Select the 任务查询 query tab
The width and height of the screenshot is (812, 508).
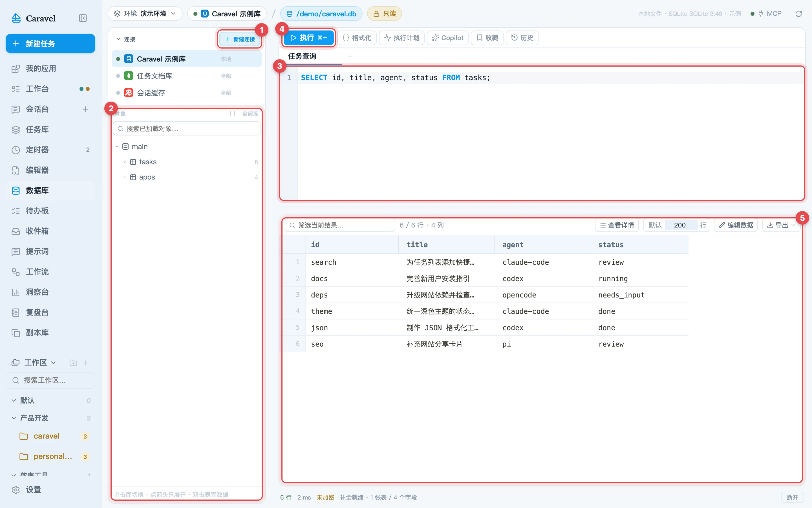pos(302,56)
